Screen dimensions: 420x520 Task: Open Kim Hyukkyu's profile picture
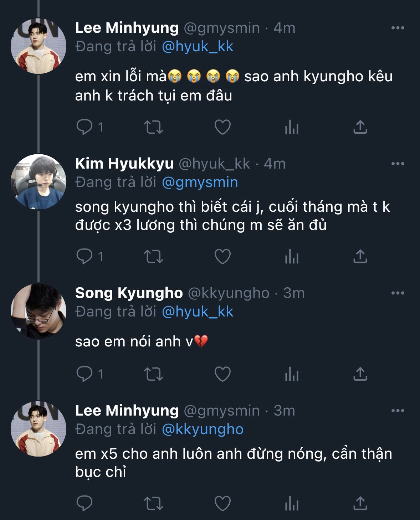click(39, 182)
